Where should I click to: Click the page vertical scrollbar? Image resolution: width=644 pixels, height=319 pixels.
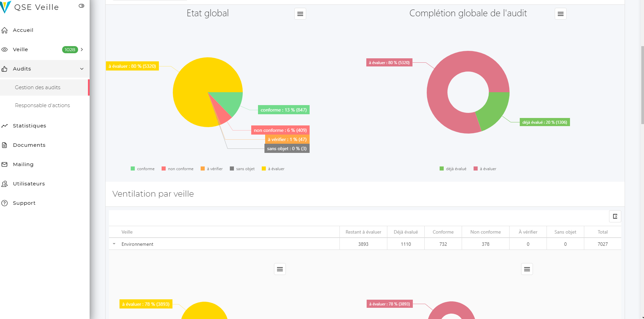click(642, 85)
